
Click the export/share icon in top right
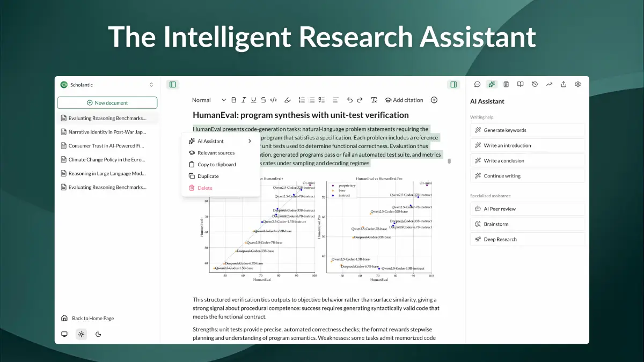pyautogui.click(x=563, y=84)
